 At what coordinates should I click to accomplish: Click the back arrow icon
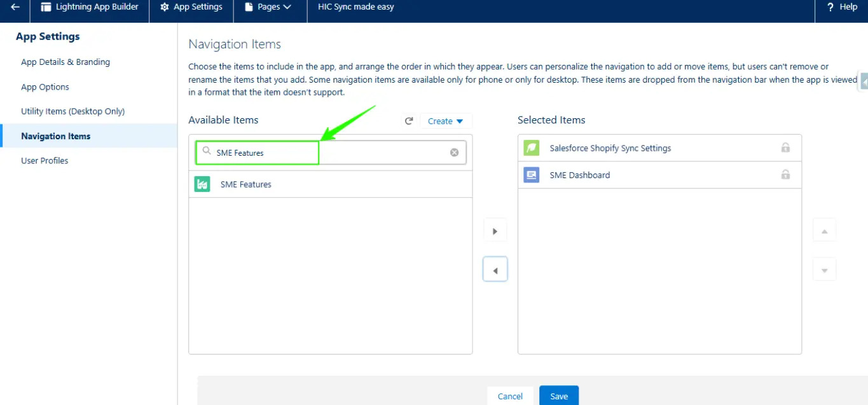(15, 7)
